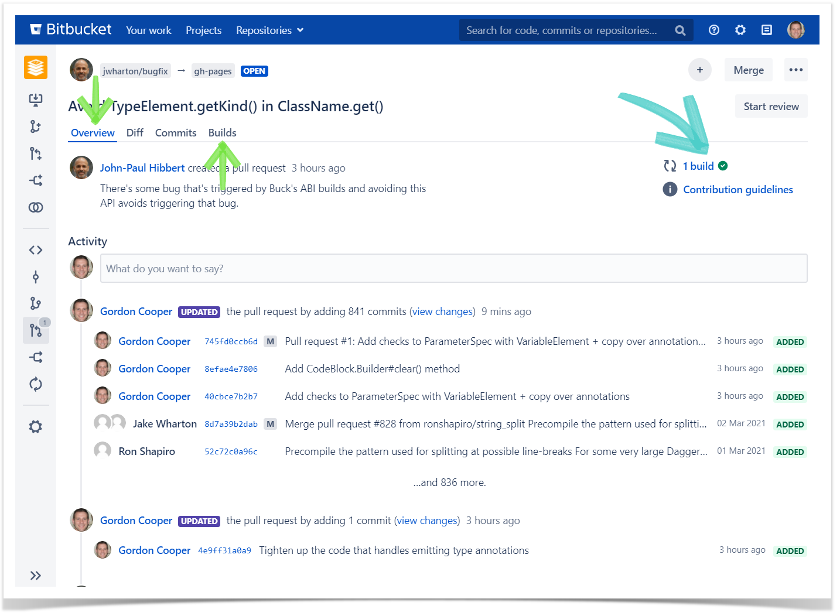This screenshot has width=840, height=616.
Task: Expand the Repositories dropdown menu
Action: pyautogui.click(x=269, y=30)
